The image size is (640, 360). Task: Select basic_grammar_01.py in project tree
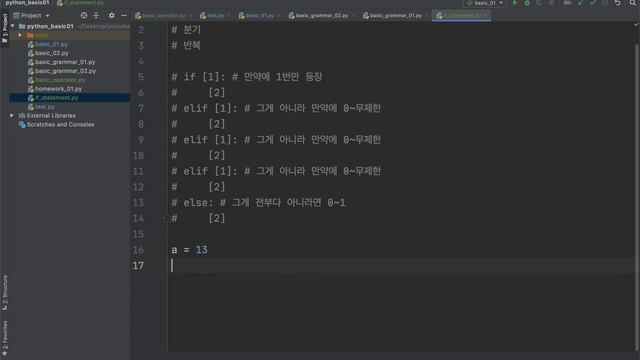(x=65, y=62)
